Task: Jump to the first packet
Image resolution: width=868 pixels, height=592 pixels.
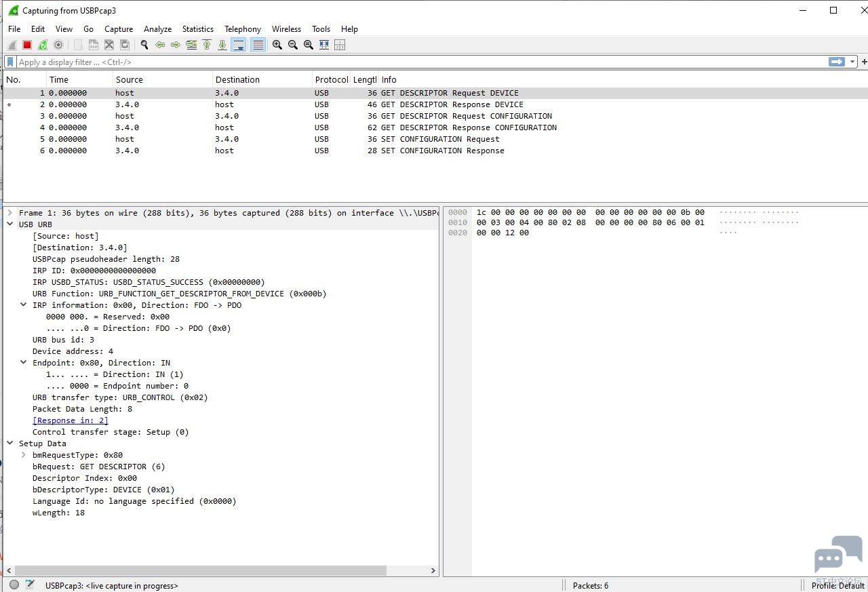Action: click(207, 45)
